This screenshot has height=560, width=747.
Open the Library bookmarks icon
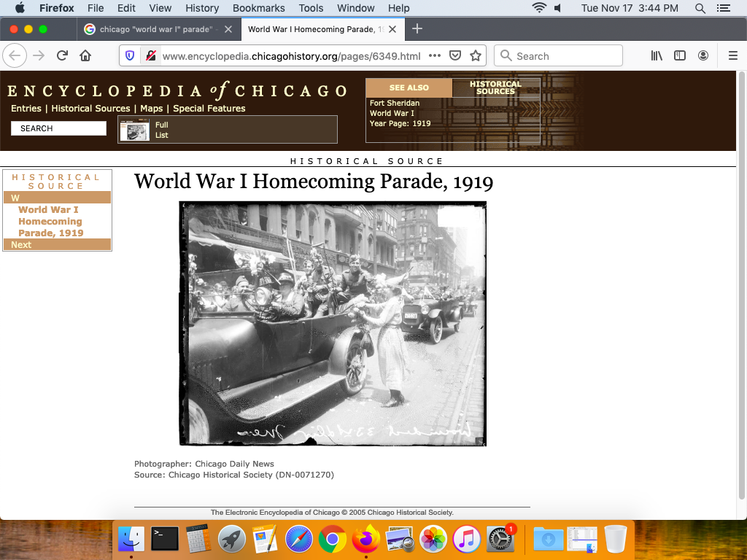pos(657,56)
